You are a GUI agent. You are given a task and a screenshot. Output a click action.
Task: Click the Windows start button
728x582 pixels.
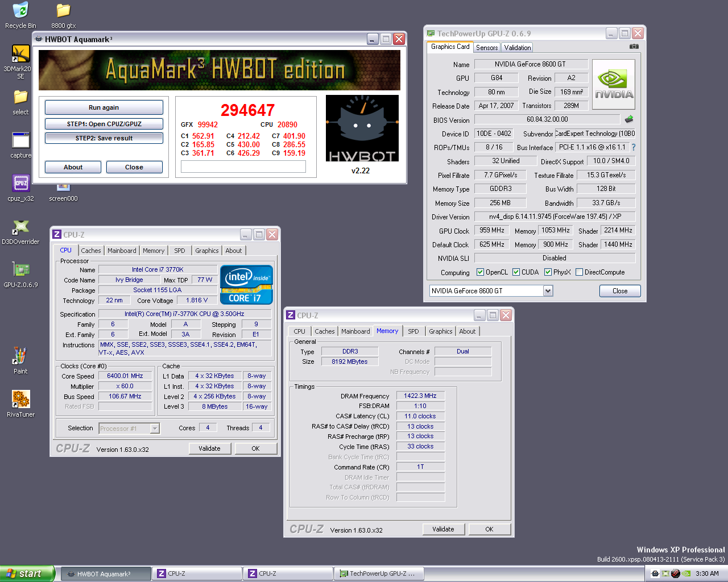tap(27, 573)
